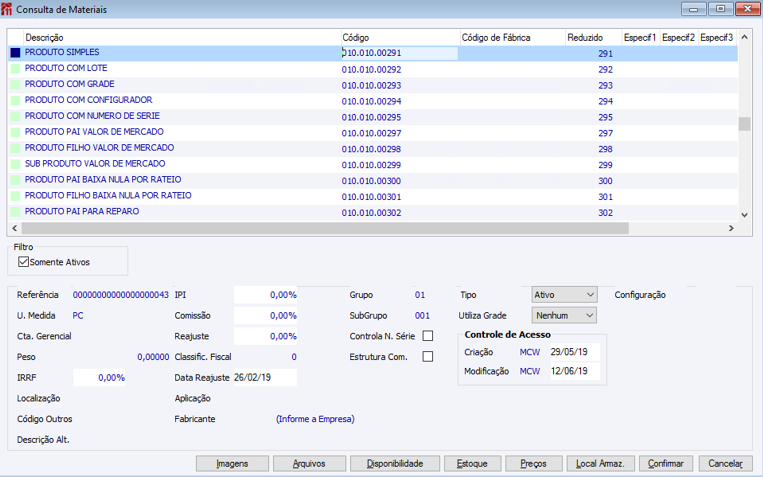Click the green marker beside PRODUTO FILHO VALOR DE MERCADO
763x477 pixels.
(16, 148)
